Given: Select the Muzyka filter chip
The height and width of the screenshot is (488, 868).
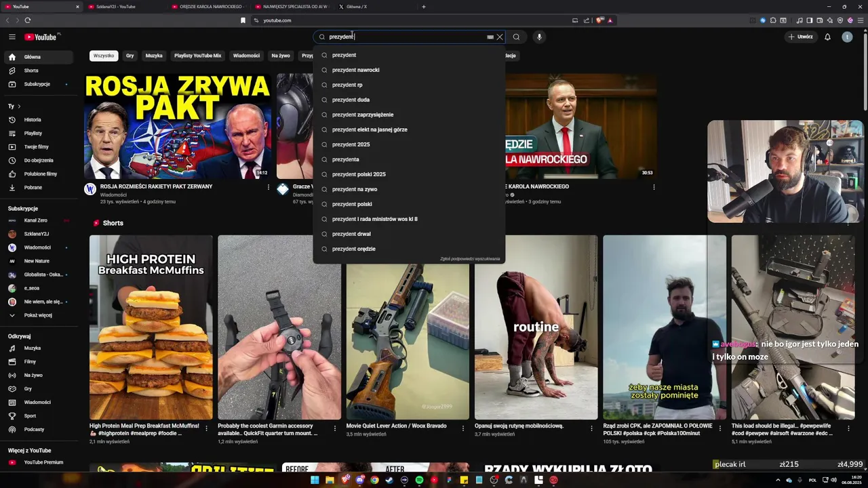Looking at the screenshot, I should click(154, 56).
